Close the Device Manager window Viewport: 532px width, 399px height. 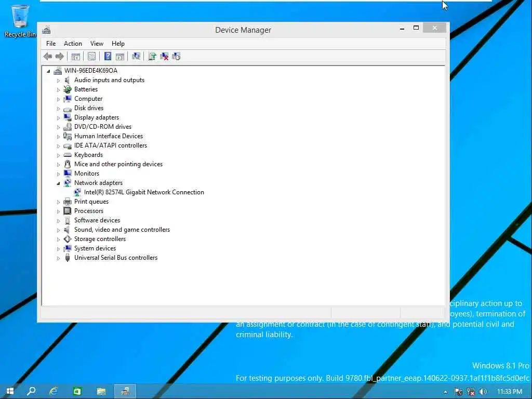coord(435,28)
